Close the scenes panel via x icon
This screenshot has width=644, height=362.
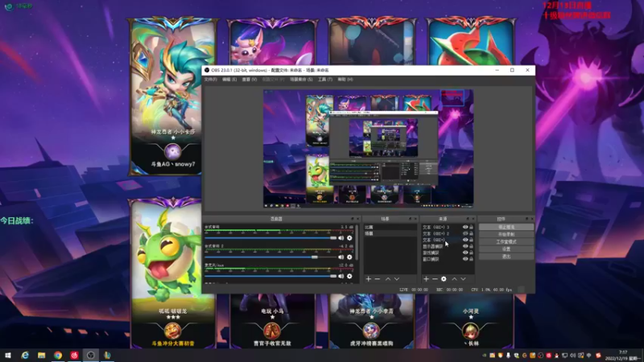[415, 219]
